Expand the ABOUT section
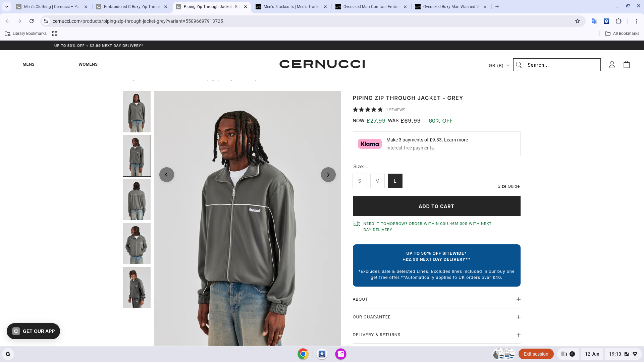Image resolution: width=644 pixels, height=362 pixels. 436,299
